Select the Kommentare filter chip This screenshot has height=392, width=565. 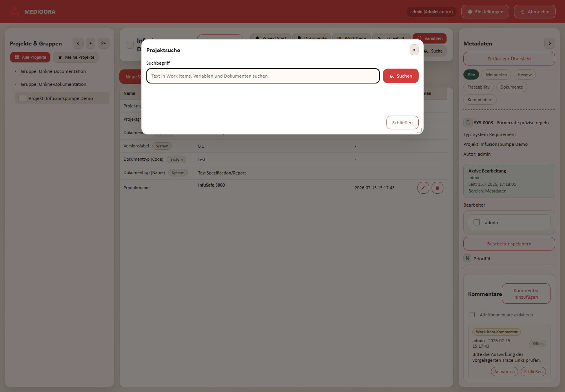480,100
